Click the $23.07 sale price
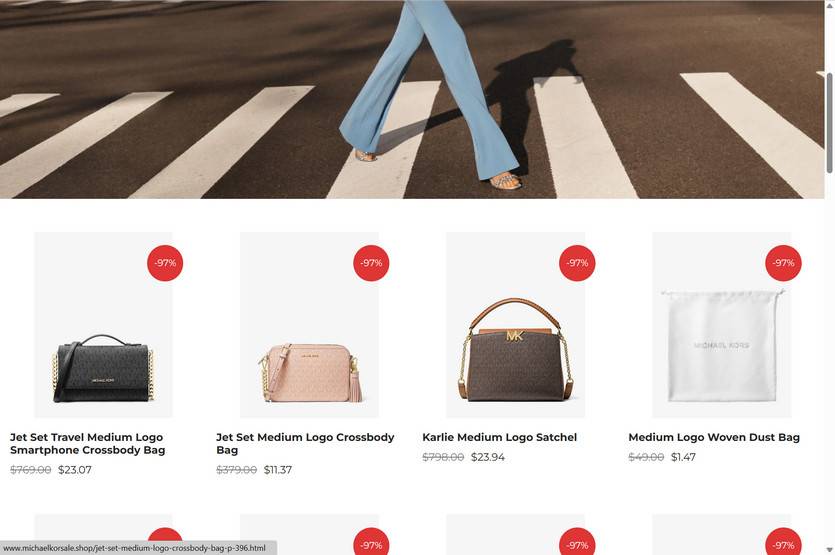 (x=75, y=470)
